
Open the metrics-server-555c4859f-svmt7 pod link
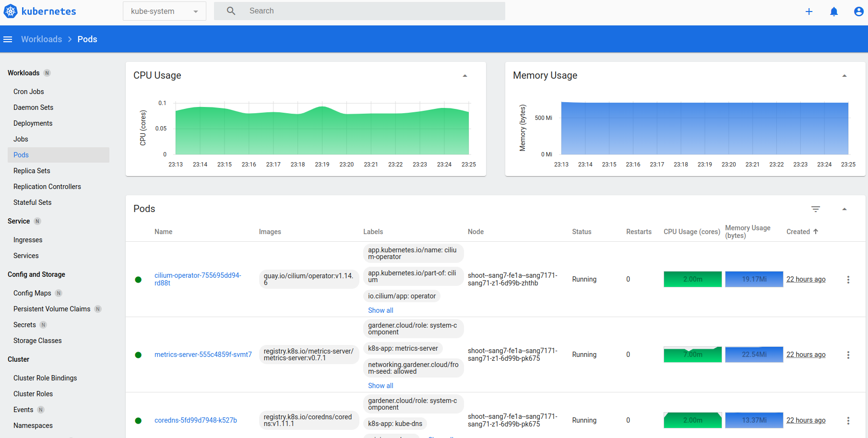[x=203, y=355]
